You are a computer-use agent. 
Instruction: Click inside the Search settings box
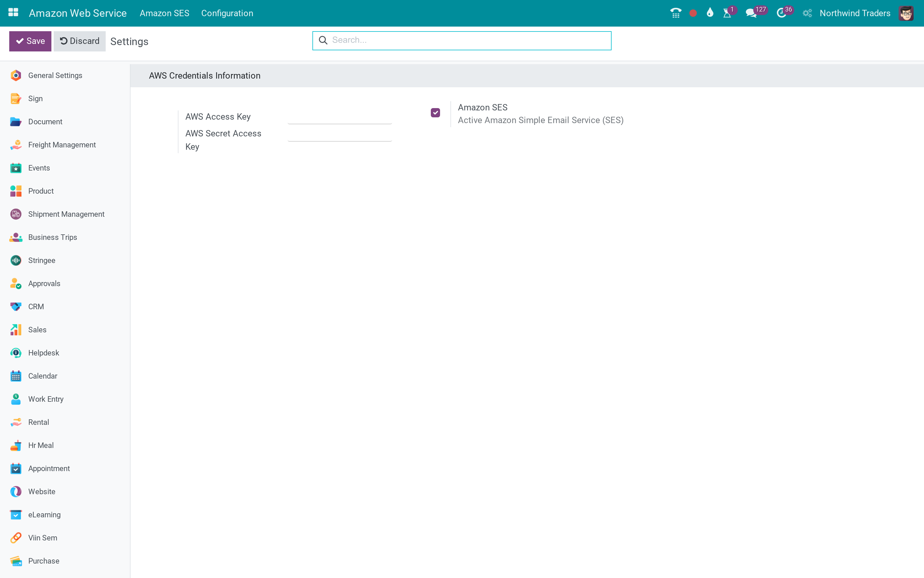click(x=462, y=40)
